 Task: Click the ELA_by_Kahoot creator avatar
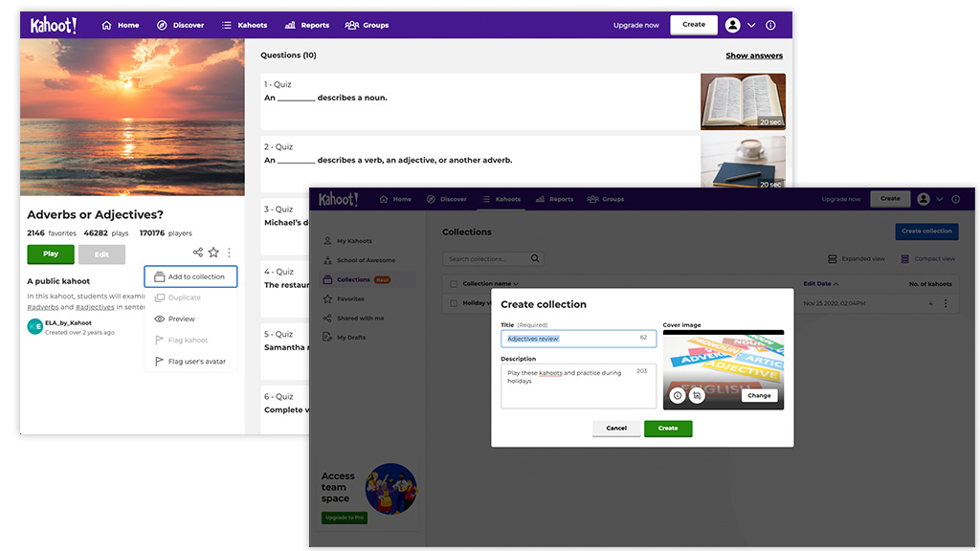click(35, 327)
